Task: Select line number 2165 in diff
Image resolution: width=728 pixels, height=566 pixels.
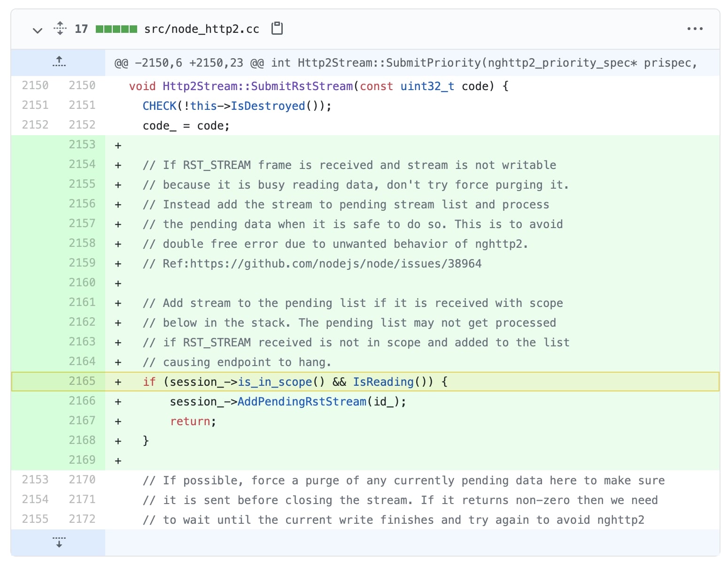Action: click(82, 381)
